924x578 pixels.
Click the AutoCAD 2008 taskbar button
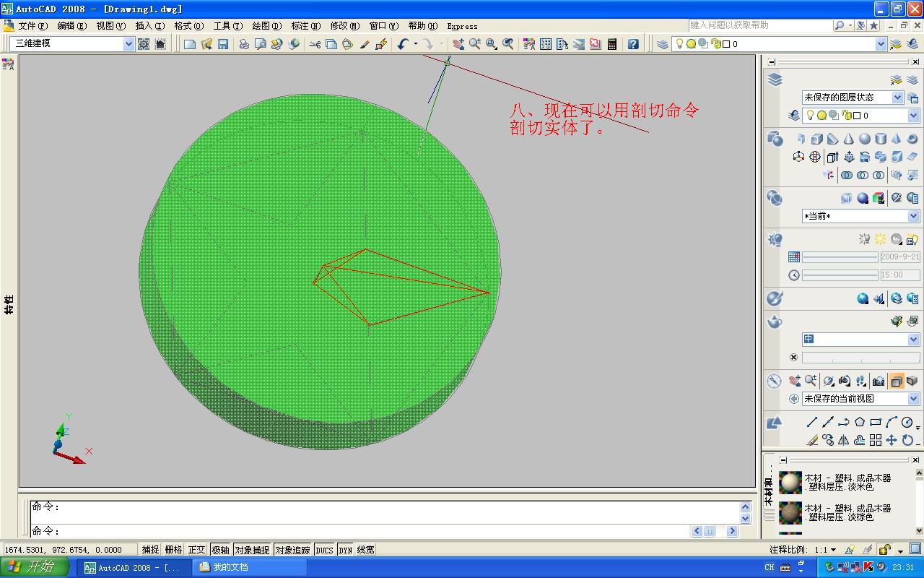coord(136,567)
